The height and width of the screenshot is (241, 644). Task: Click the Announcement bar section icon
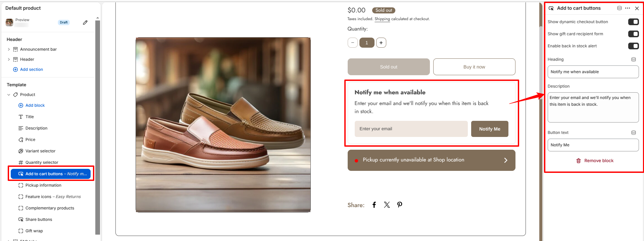(x=15, y=49)
